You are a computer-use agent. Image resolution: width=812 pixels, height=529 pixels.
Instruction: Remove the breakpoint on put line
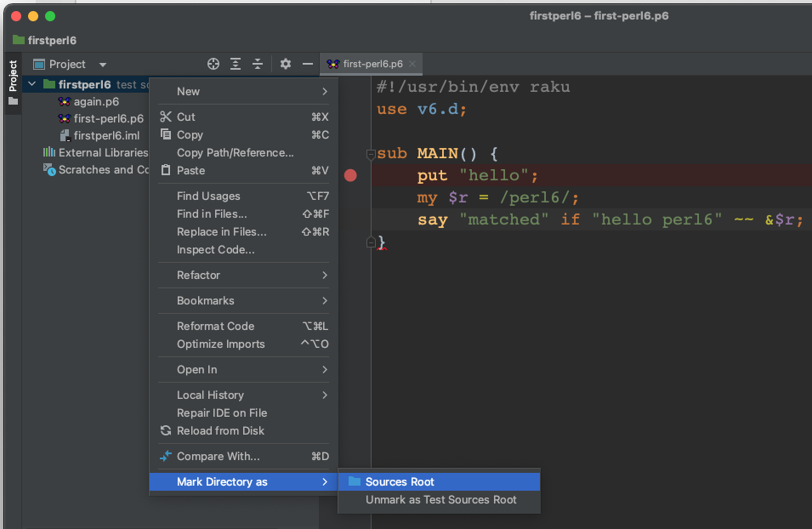(350, 176)
